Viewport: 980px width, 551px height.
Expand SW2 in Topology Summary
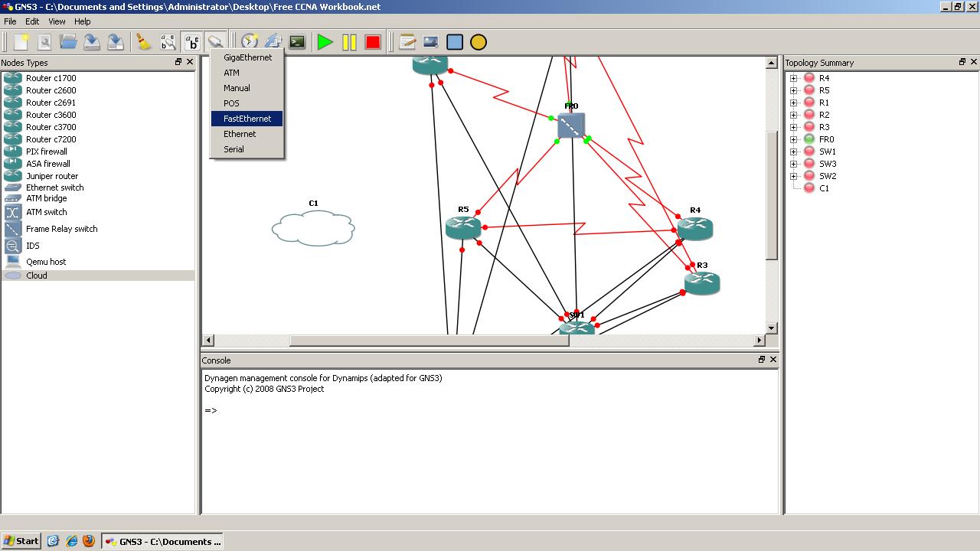point(794,176)
